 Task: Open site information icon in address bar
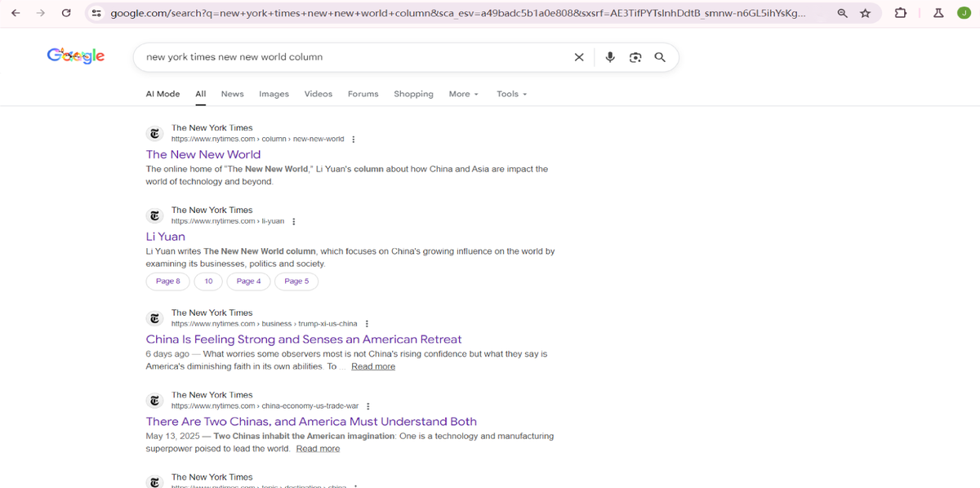pyautogui.click(x=96, y=13)
